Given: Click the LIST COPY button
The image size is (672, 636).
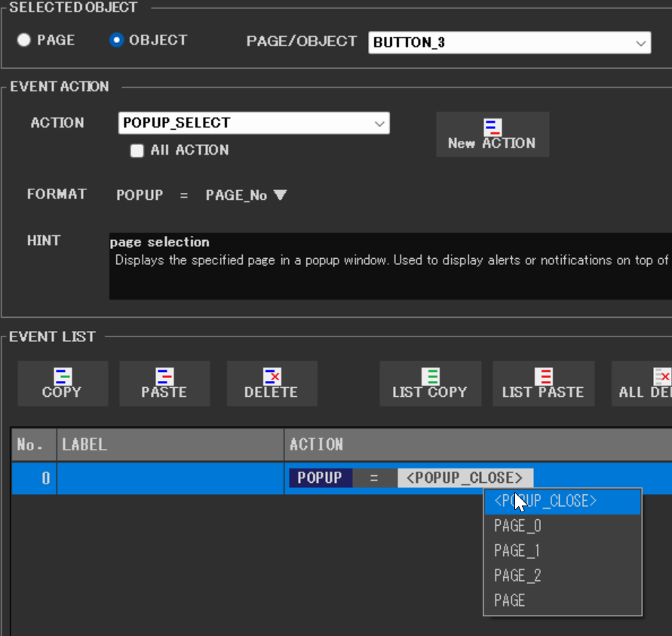Looking at the screenshot, I should [x=431, y=383].
